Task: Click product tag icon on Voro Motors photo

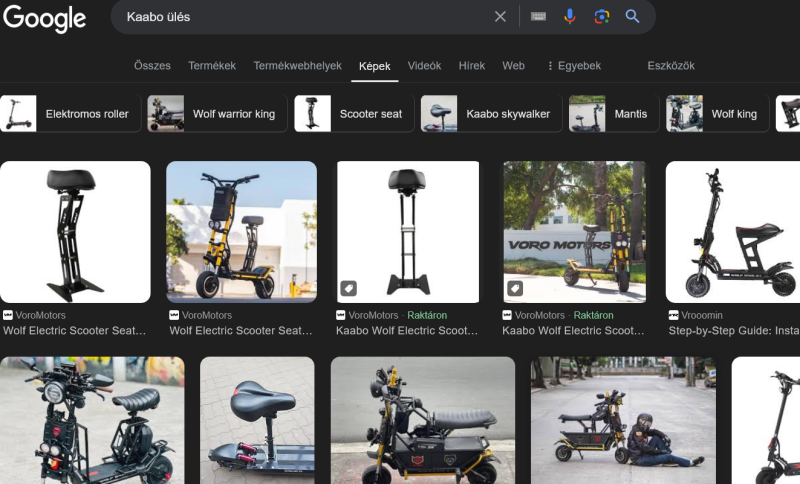Action: (x=515, y=289)
